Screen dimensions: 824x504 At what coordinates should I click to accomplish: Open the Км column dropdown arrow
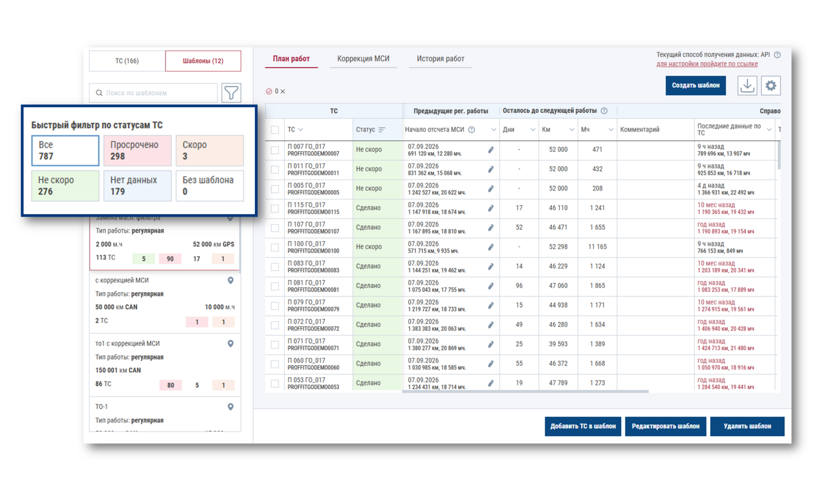(572, 130)
